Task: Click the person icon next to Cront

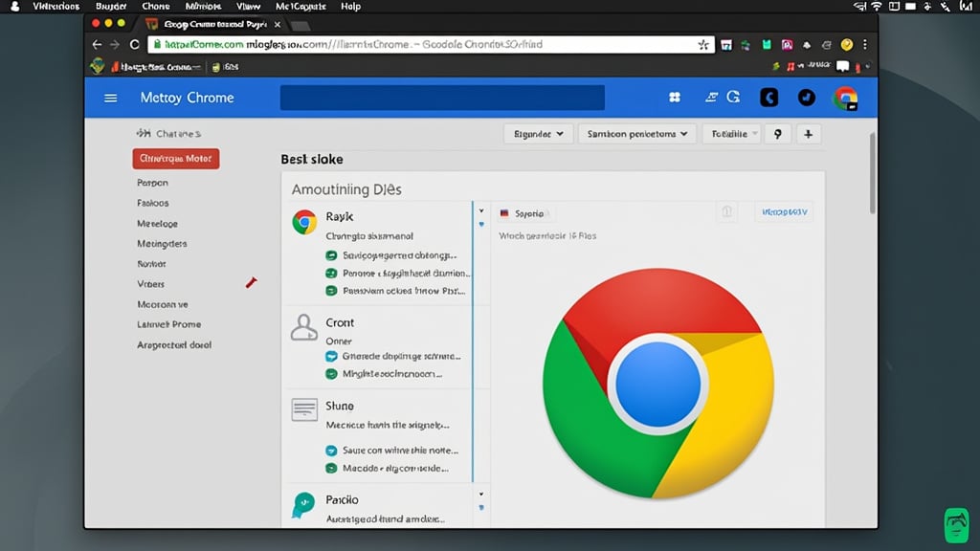Action: click(x=303, y=327)
